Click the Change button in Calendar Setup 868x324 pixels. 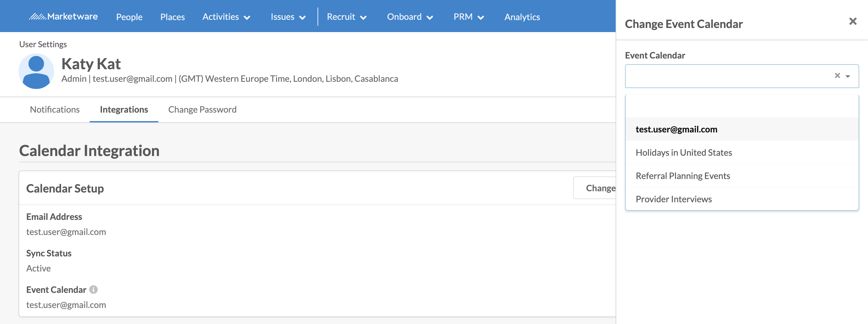point(595,188)
